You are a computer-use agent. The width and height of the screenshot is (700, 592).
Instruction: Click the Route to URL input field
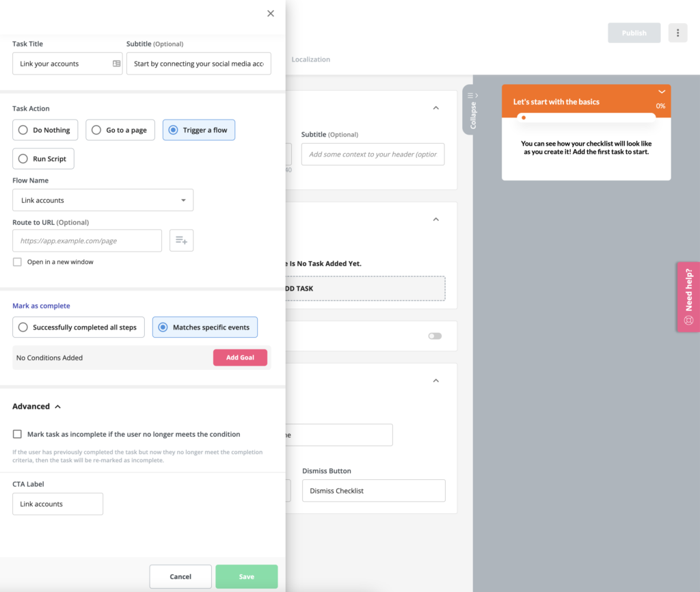87,241
